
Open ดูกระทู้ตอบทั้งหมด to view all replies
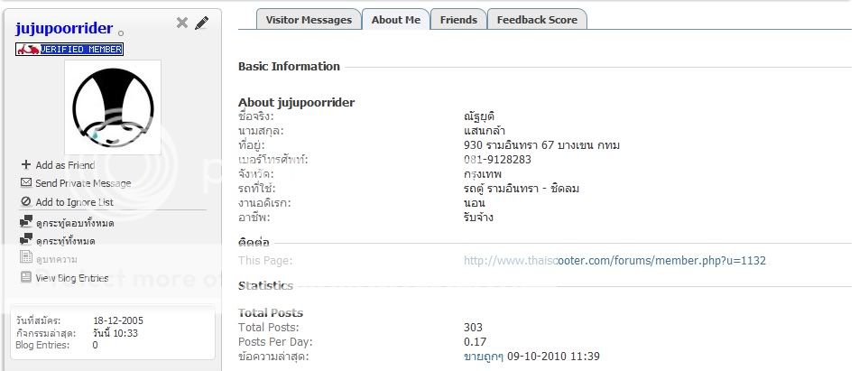tap(74, 222)
